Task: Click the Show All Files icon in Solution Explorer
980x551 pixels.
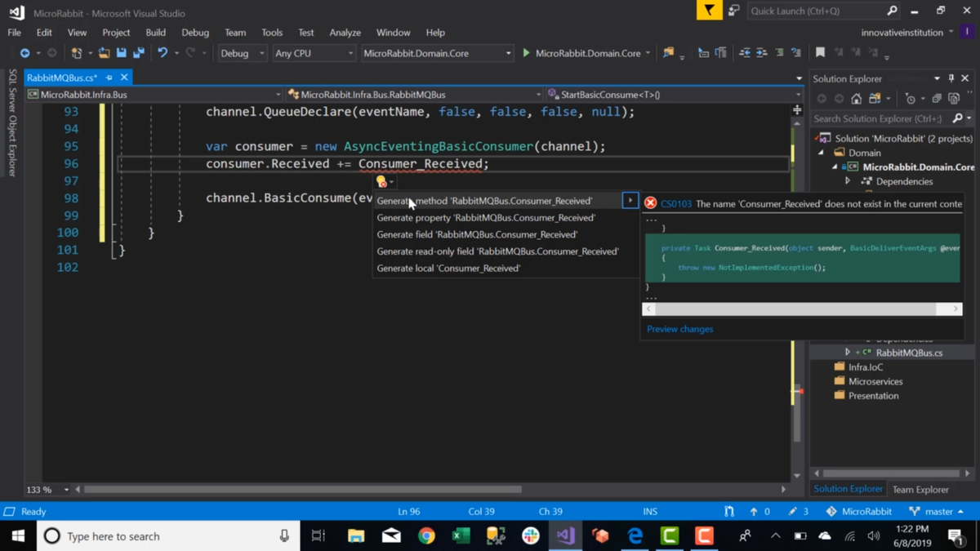Action: (954, 99)
